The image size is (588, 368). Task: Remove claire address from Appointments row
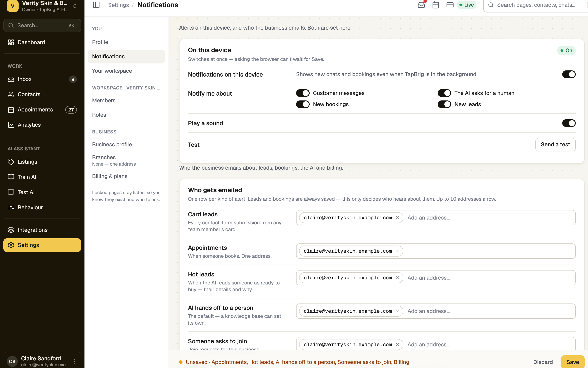pyautogui.click(x=397, y=251)
